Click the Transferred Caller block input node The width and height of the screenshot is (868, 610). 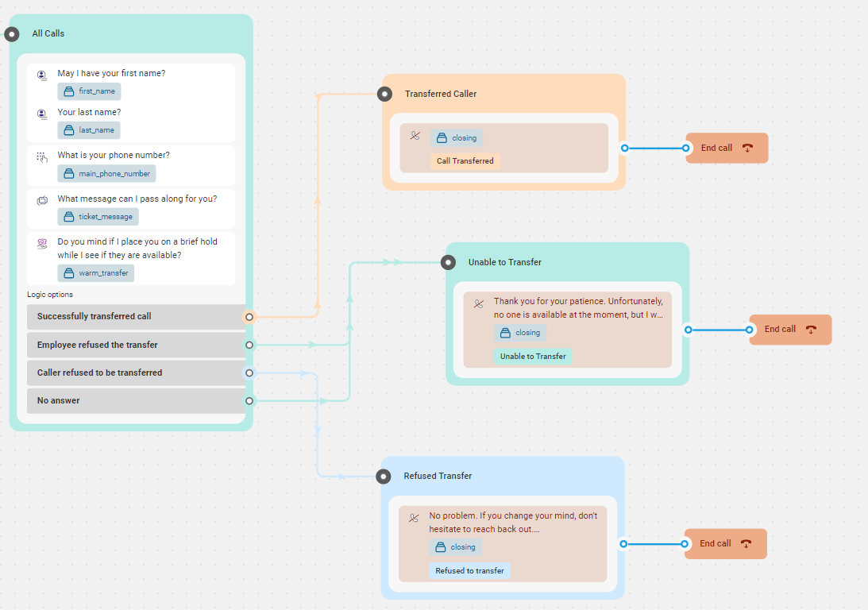[384, 94]
